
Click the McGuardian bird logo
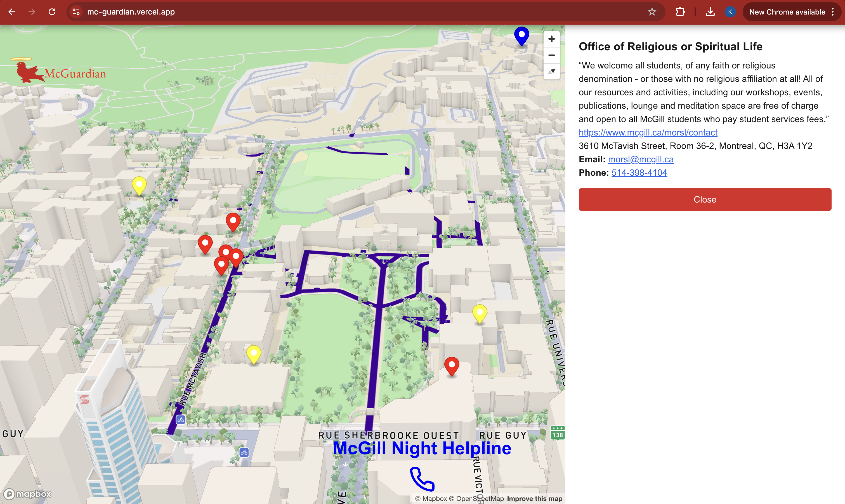28,72
